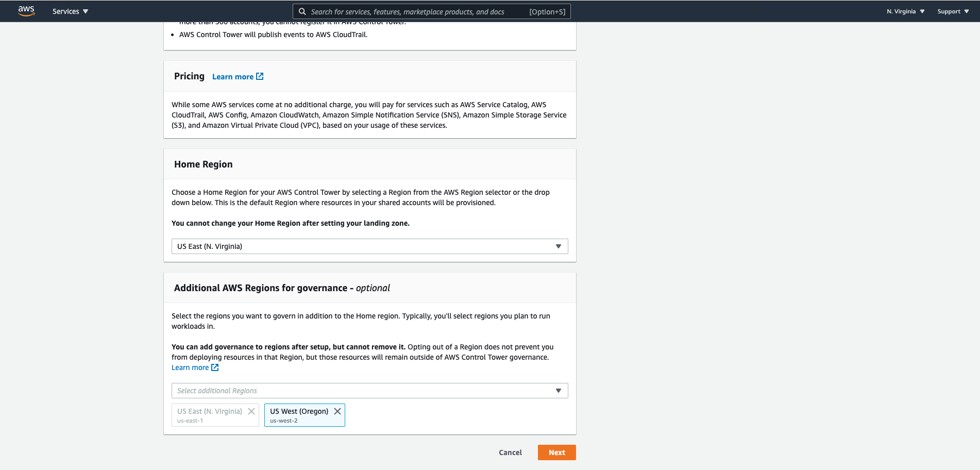This screenshot has height=470, width=980.
Task: Click the Pricing heading
Action: [x=189, y=76]
